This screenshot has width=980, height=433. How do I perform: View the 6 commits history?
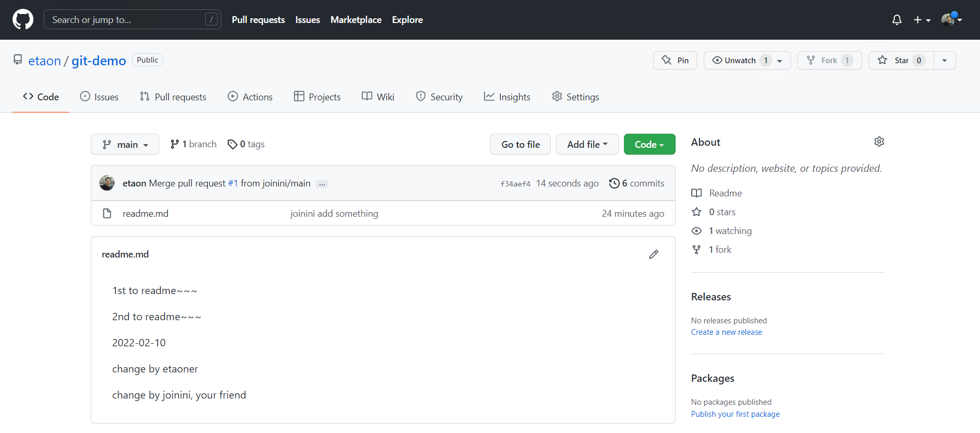tap(636, 183)
